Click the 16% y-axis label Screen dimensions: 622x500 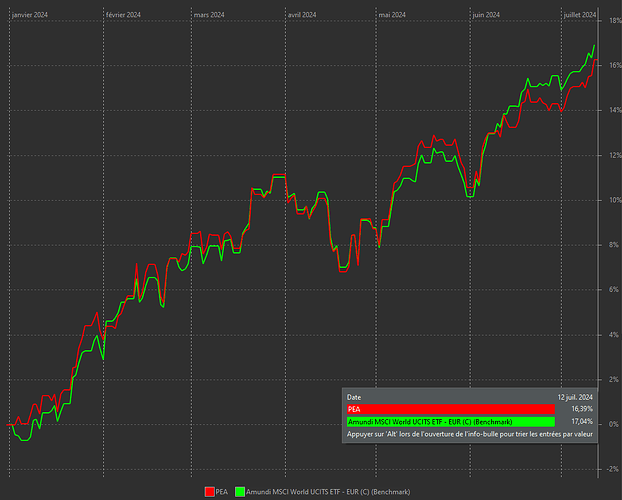[x=615, y=65]
